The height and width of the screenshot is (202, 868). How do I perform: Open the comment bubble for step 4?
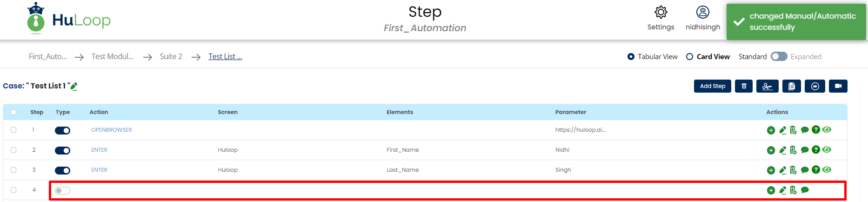(x=805, y=190)
